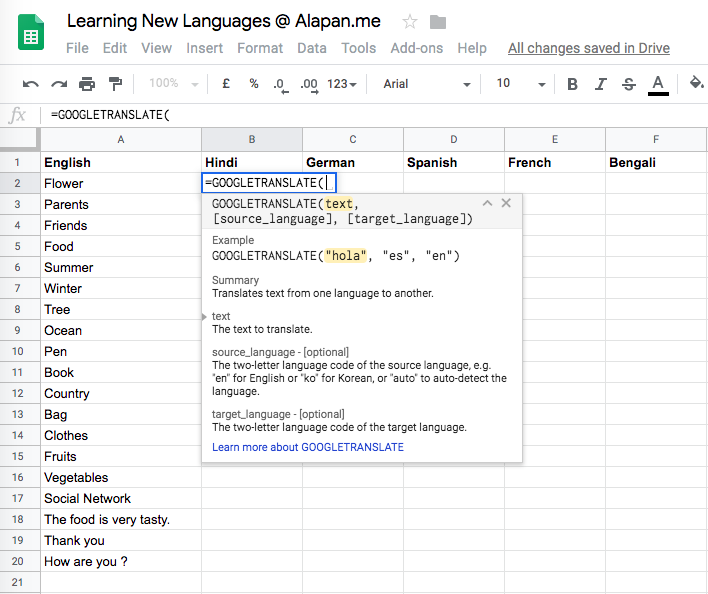The height and width of the screenshot is (594, 708).
Task: Select column A header
Action: [x=121, y=139]
